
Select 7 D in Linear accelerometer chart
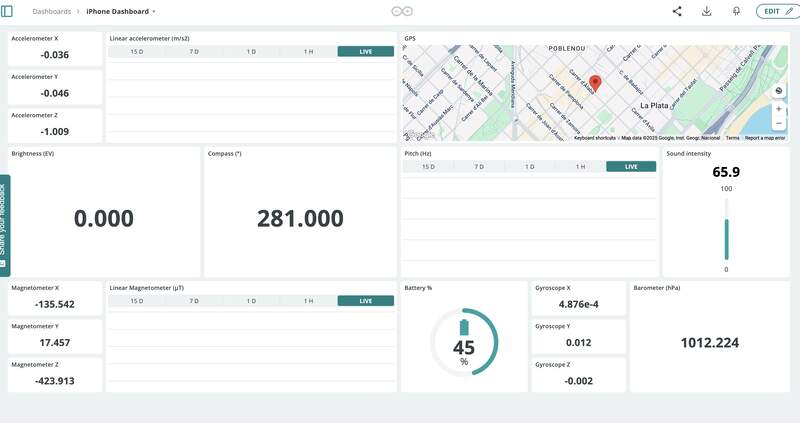pos(194,52)
